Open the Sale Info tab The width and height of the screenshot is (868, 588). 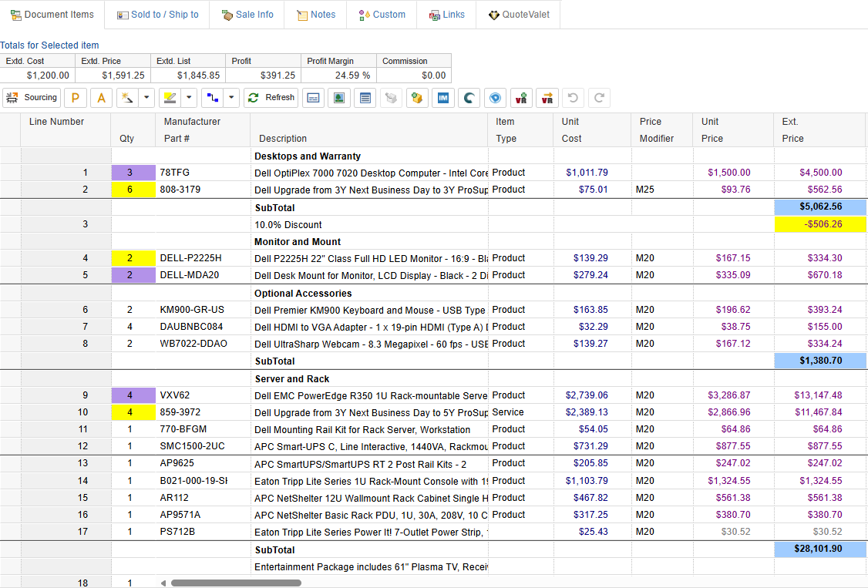247,15
